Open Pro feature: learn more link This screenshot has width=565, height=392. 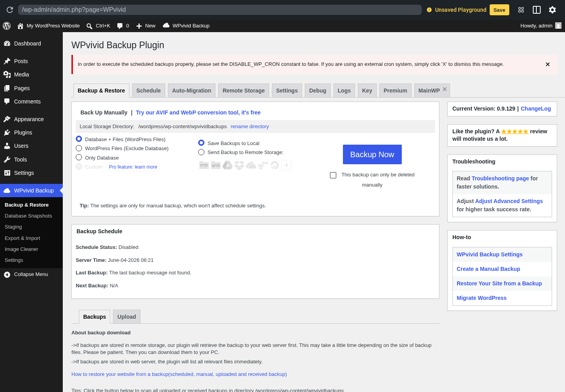(x=133, y=167)
